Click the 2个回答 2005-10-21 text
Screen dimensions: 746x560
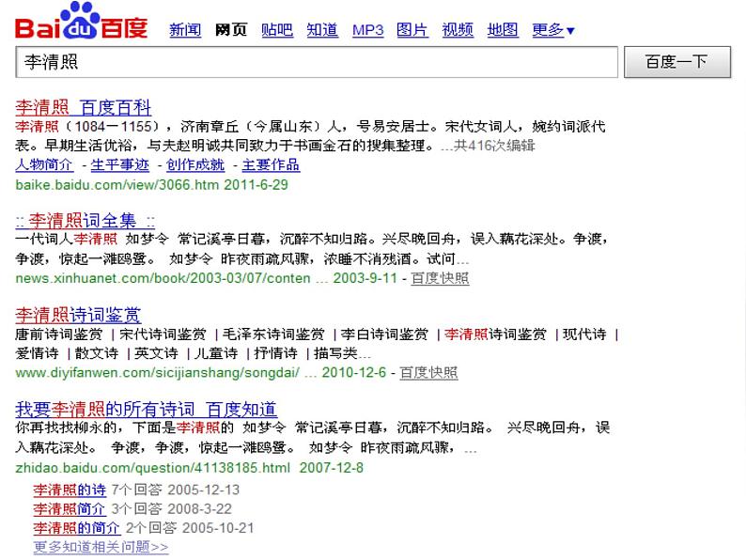(x=190, y=528)
